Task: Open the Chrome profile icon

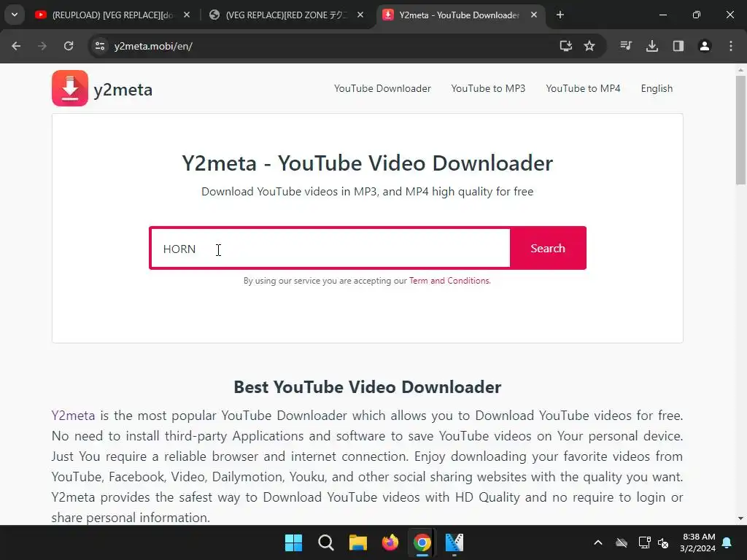Action: (x=705, y=46)
